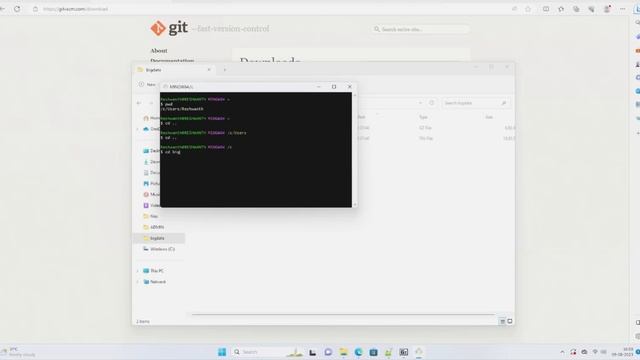Open File Explorer from the taskbar
The image size is (640, 360).
pos(343,352)
